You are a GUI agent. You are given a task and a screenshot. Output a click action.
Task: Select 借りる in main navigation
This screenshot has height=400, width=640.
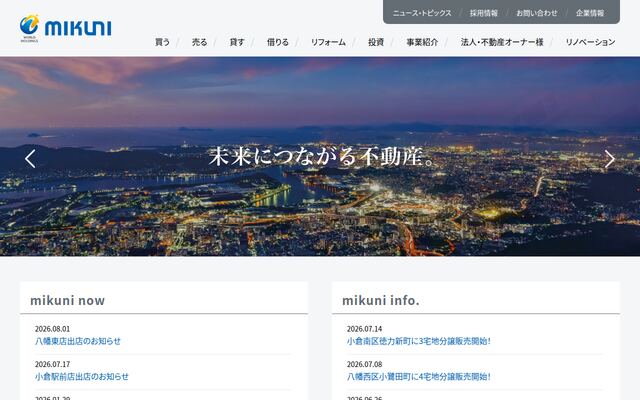(x=278, y=42)
